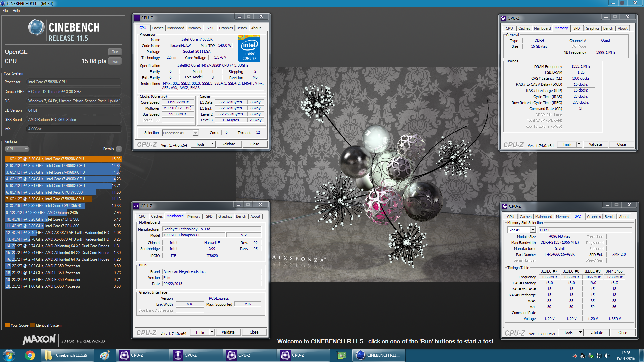Screen dimensions: 644x362
Task: Open the Cinebench Help menu
Action: click(x=16, y=11)
